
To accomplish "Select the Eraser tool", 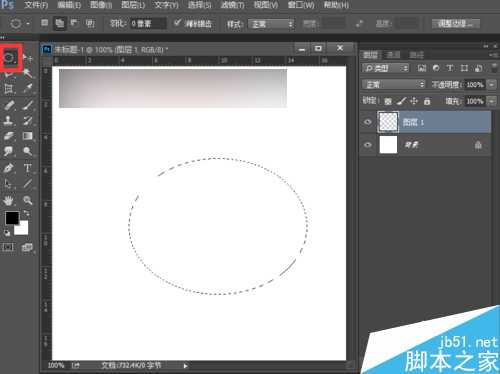I will 9,136.
